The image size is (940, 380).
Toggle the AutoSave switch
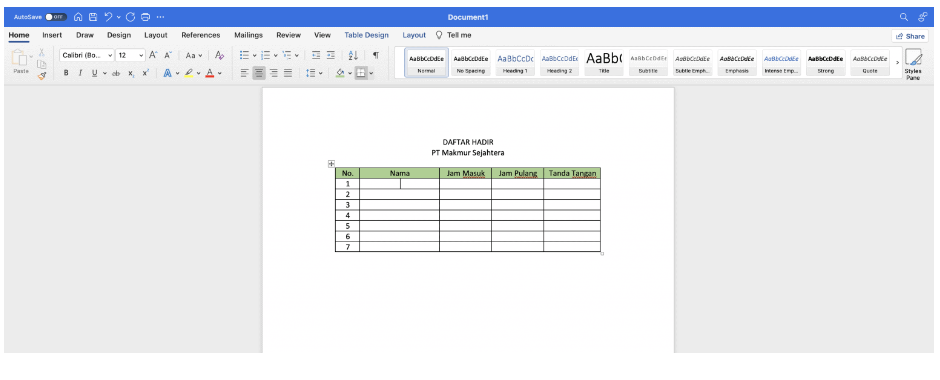click(x=56, y=17)
